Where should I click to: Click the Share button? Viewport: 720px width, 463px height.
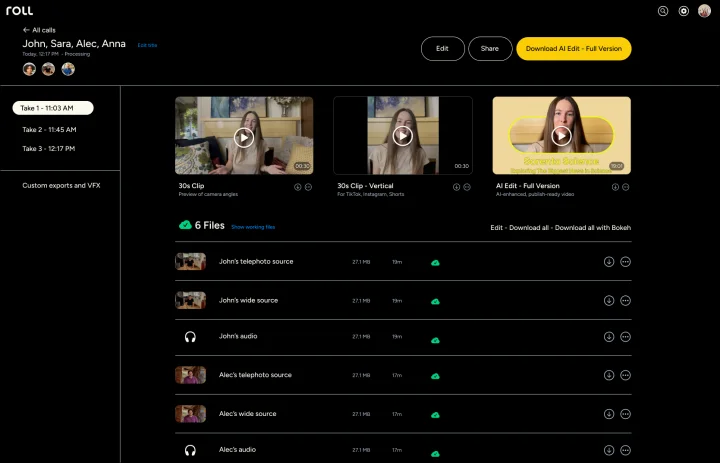pyautogui.click(x=490, y=49)
